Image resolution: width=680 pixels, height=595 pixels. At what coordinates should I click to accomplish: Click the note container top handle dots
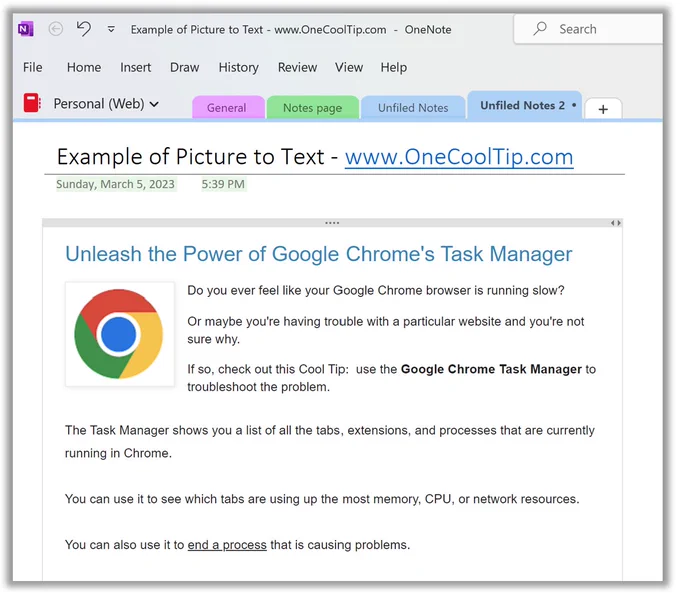pos(332,223)
